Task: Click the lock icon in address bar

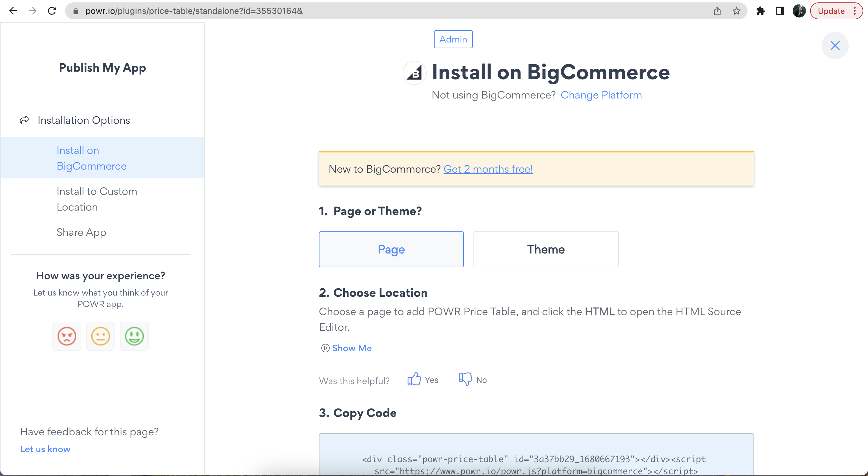Action: point(76,11)
